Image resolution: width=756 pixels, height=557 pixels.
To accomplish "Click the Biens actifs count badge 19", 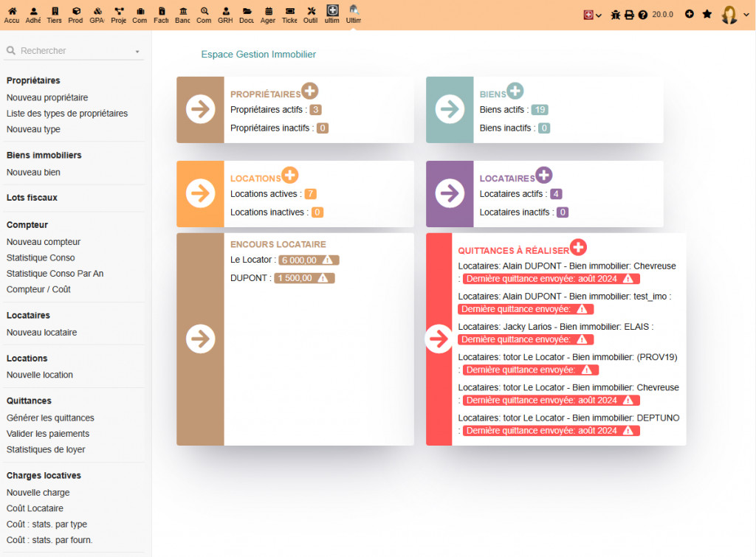I will pyautogui.click(x=540, y=110).
